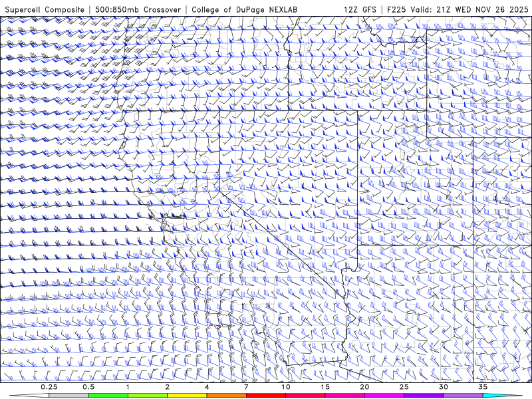
Task: Click the 'Supercell Composite' title text
Action: [x=45, y=9]
